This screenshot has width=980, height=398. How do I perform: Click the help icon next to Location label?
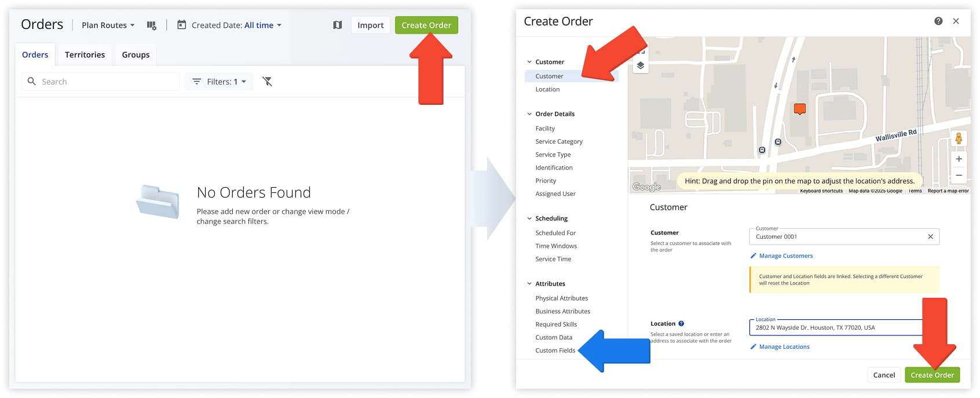click(681, 324)
